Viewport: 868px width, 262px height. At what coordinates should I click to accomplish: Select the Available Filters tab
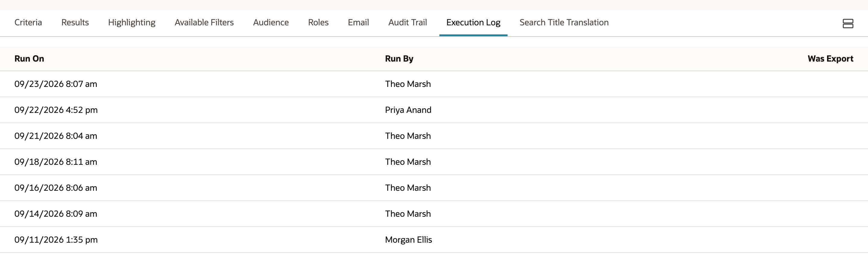click(x=204, y=22)
